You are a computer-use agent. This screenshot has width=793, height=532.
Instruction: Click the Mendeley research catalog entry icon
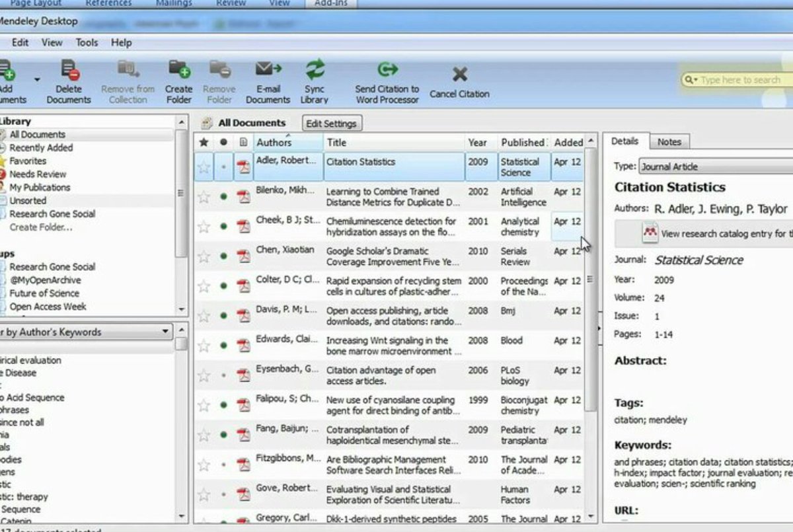point(650,233)
